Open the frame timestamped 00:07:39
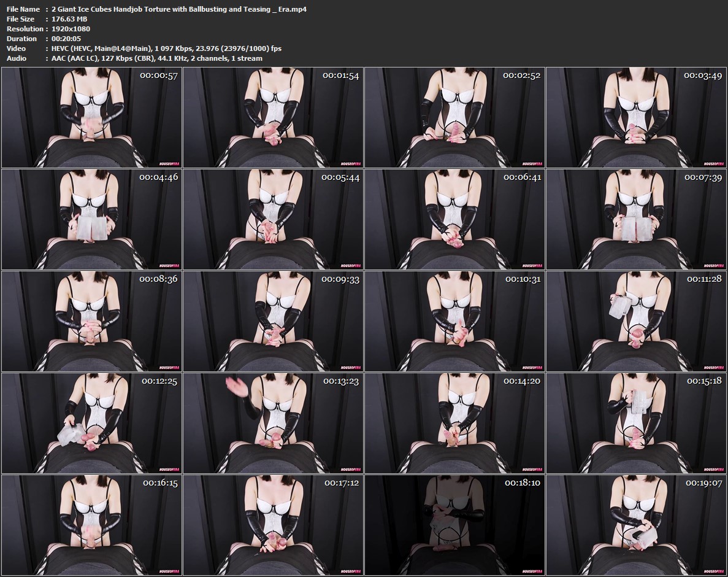The width and height of the screenshot is (728, 577). tap(636, 219)
